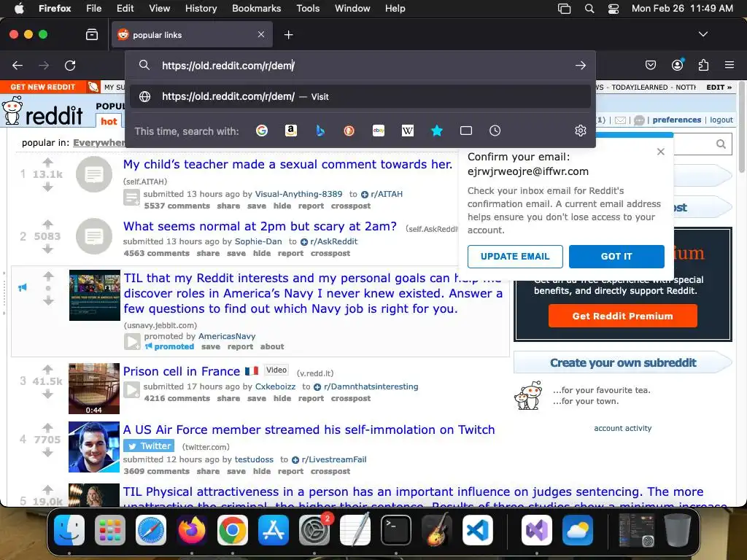
Task: Search this time with Wikipedia icon
Action: click(x=408, y=131)
